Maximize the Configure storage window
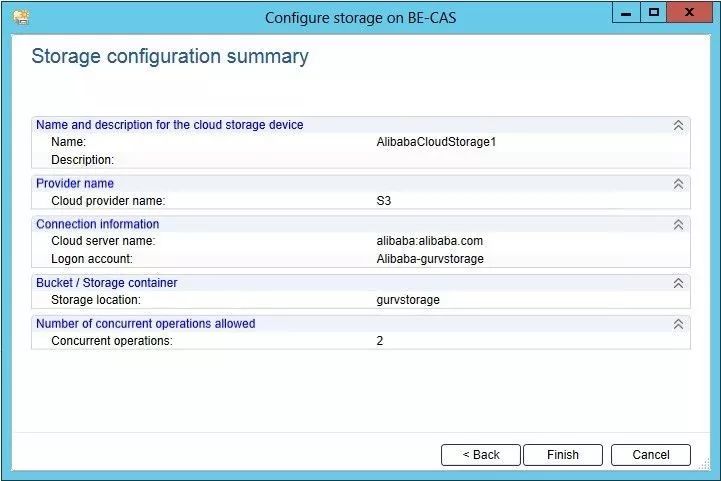This screenshot has height=481, width=721. click(x=654, y=13)
